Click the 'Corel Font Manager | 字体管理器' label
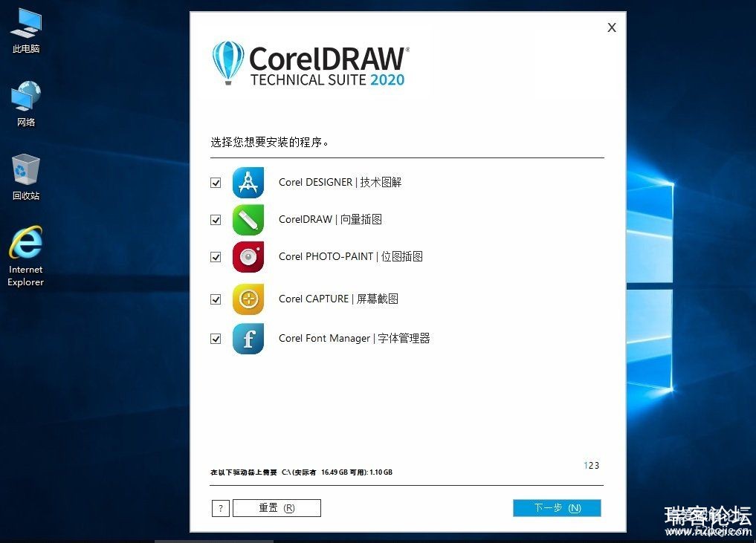 pos(355,338)
